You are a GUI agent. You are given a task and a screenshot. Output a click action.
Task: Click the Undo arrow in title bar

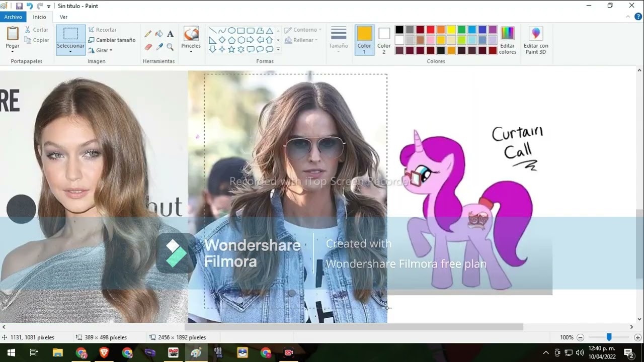(30, 6)
